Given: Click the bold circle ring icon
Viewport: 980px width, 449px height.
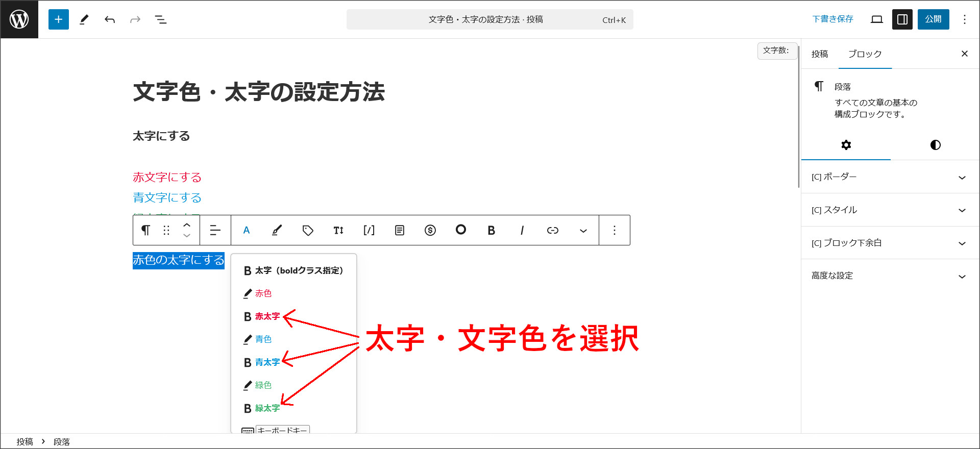Looking at the screenshot, I should [x=461, y=230].
